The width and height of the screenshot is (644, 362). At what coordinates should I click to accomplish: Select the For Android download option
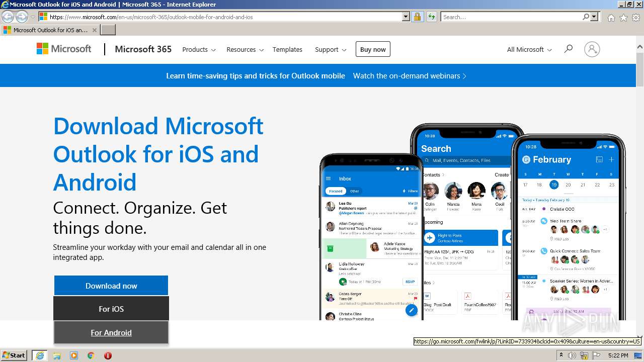pyautogui.click(x=111, y=332)
